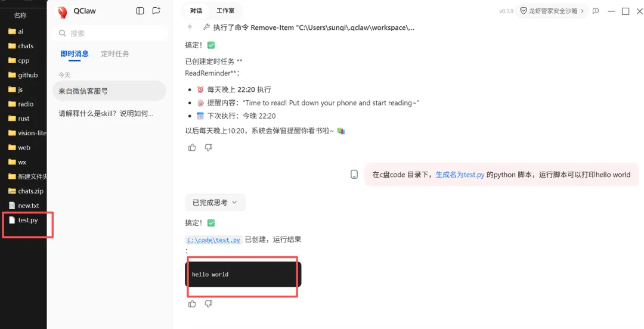This screenshot has height=329, width=644.
Task: Switch to the 工作室 tab
Action: pos(225,11)
